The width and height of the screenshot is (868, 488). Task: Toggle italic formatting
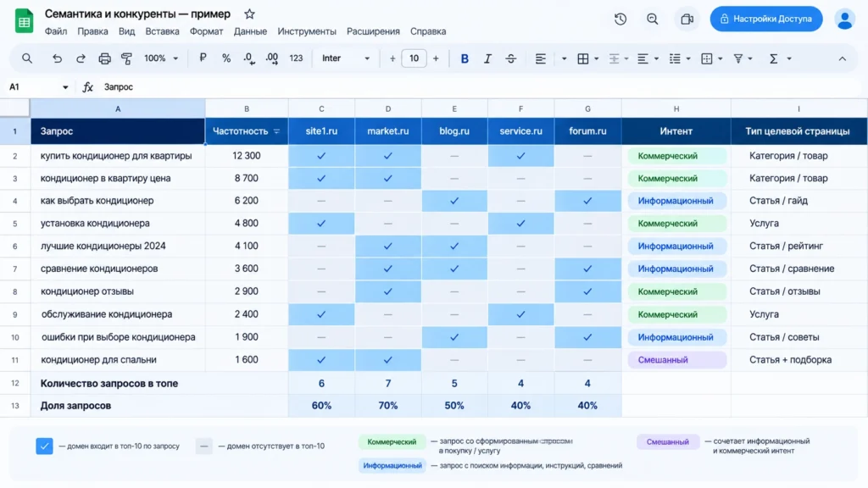point(487,58)
